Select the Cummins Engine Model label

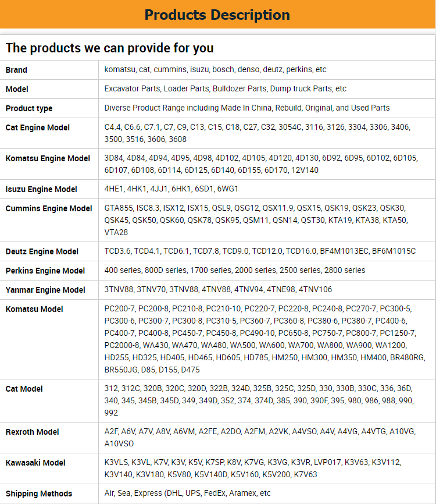tap(49, 208)
